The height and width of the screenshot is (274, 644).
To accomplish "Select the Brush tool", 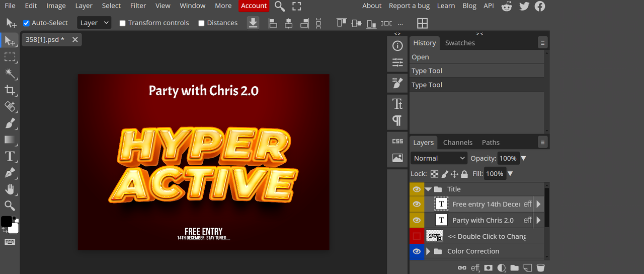I will pos(10,123).
